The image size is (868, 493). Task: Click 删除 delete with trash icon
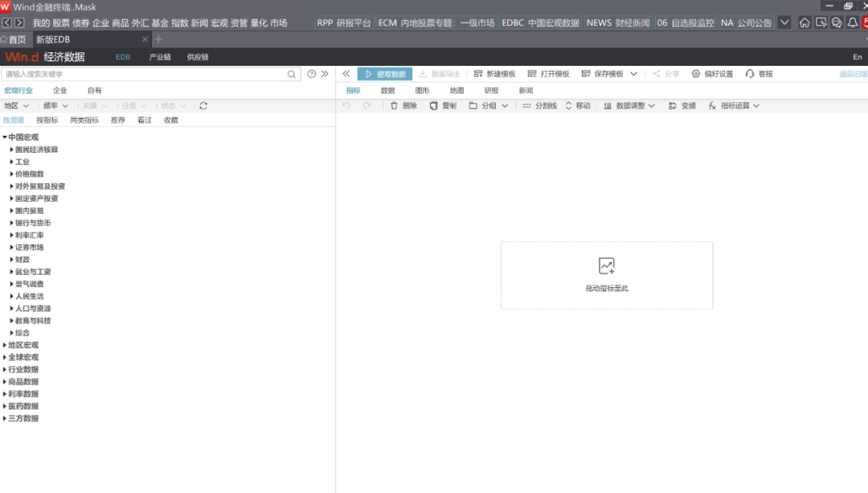[403, 105]
